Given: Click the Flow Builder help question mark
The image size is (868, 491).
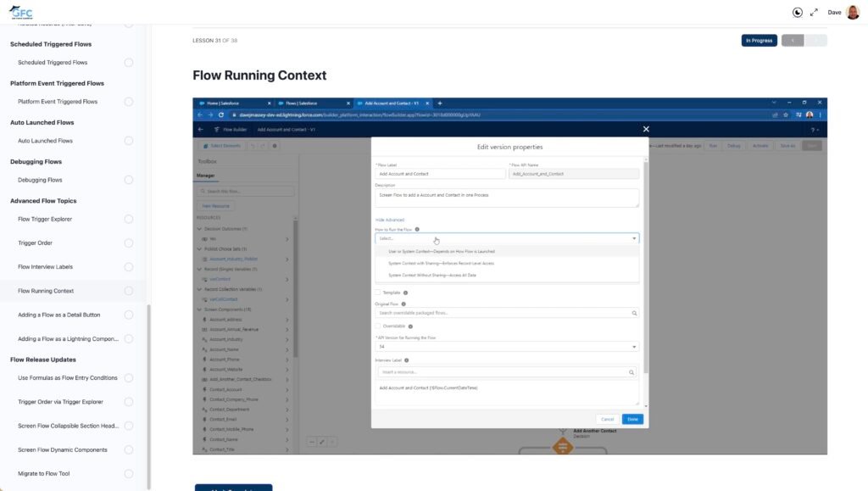Looking at the screenshot, I should [813, 130].
